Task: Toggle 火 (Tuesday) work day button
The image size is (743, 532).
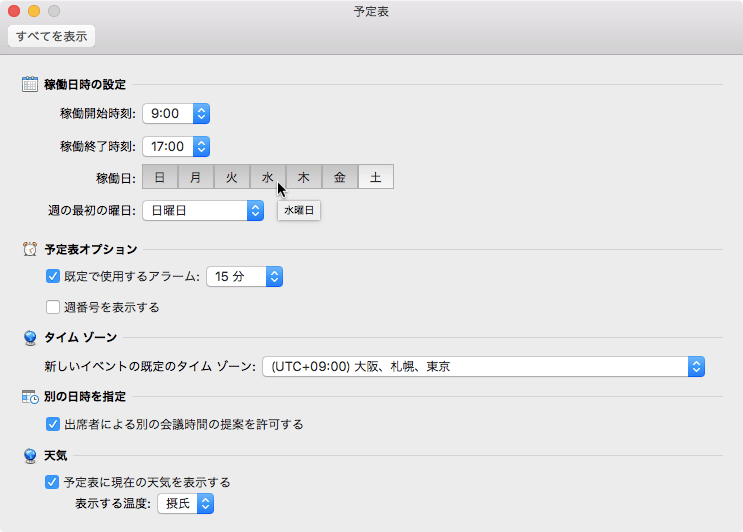Action: 232,177
